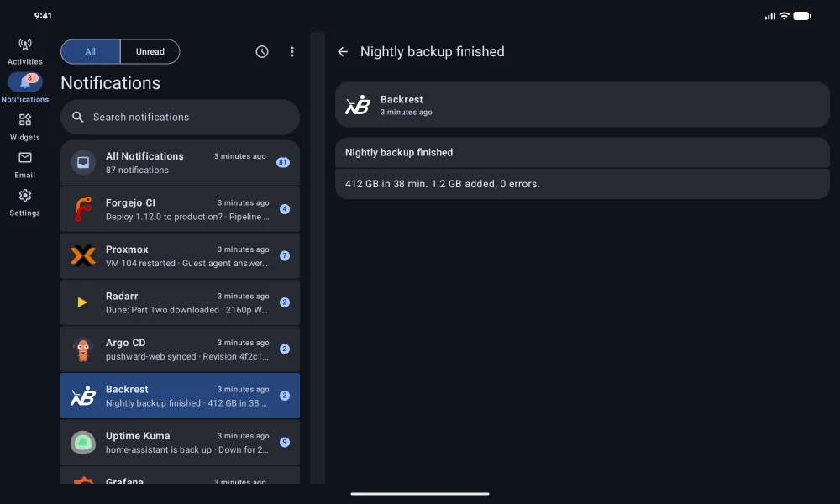Click the Uptime Kuma app icon
840x504 pixels.
click(x=83, y=443)
